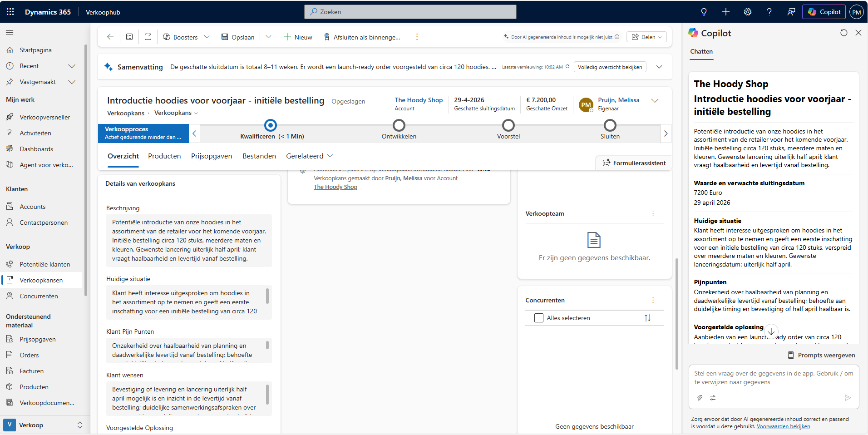The width and height of the screenshot is (868, 435).
Task: Refresh the Copilot chat pane
Action: click(x=843, y=33)
